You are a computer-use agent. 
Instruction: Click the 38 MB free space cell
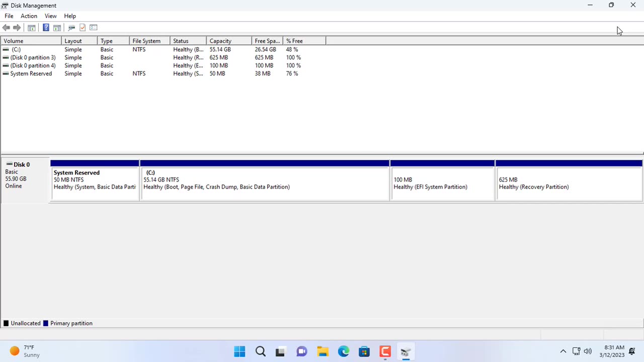coord(262,73)
